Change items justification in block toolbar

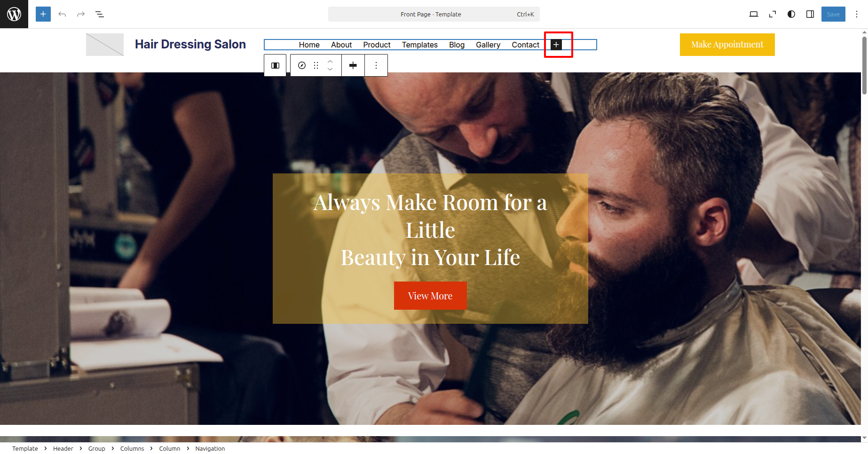353,65
